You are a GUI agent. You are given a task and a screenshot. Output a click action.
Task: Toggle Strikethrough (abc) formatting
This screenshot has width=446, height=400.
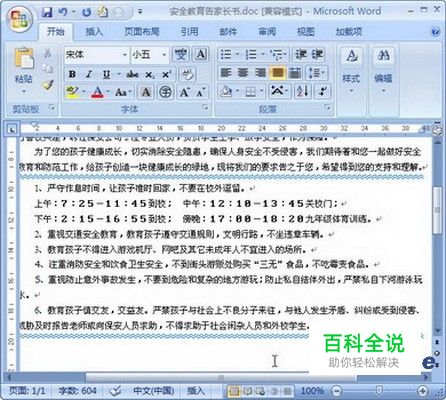(x=133, y=74)
